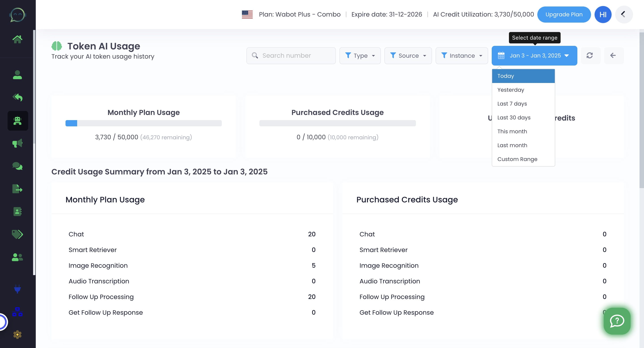Image resolution: width=644 pixels, height=348 pixels.
Task: Expand the Type filter dropdown
Action: point(360,55)
